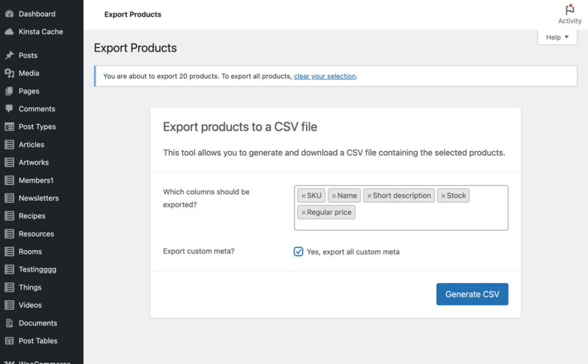Open Videos menu item
The image size is (588, 364).
[30, 305]
